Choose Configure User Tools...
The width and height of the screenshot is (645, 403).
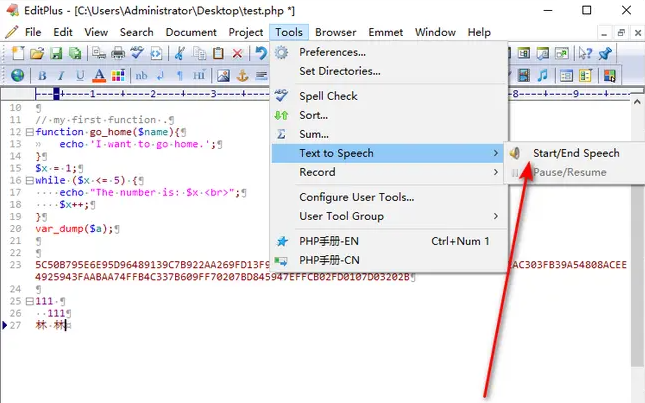[x=389, y=197]
